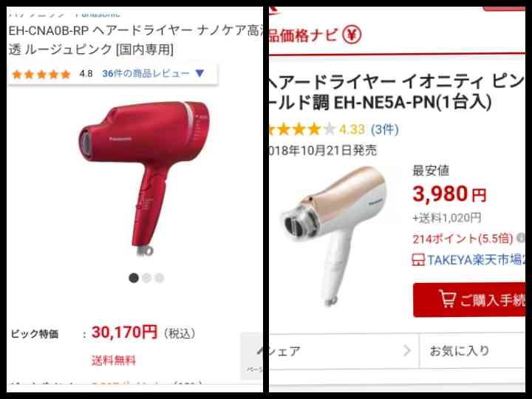This screenshot has width=532, height=399.
Task: Open the 36件の商品レビュー dropdown
Action: 153,73
